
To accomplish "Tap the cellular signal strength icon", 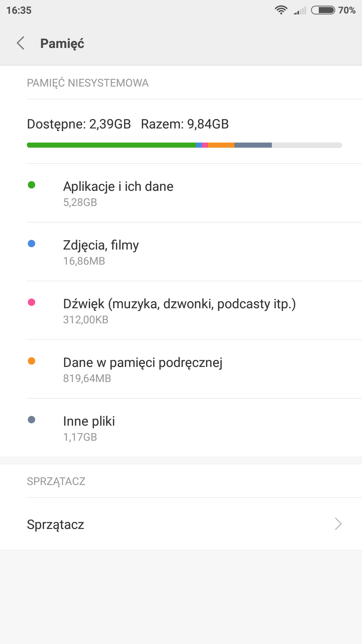I will point(300,11).
